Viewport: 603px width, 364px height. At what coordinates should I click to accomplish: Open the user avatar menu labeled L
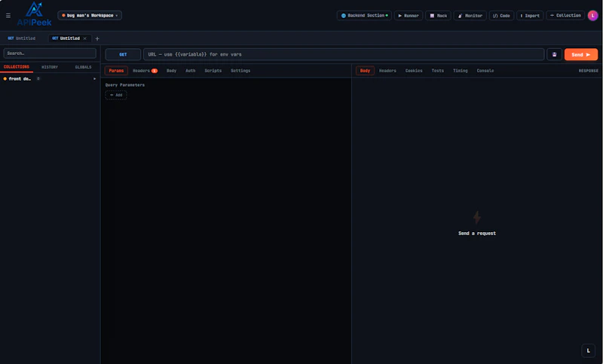pos(592,16)
